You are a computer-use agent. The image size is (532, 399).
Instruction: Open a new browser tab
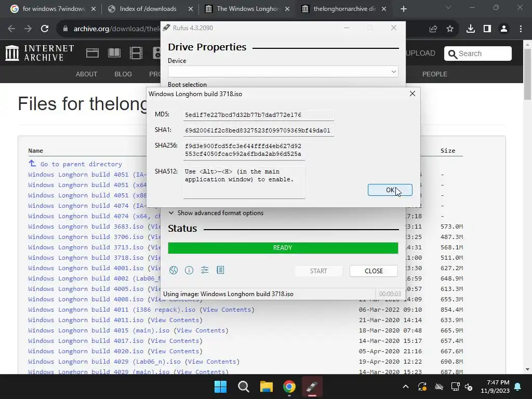coord(403,9)
